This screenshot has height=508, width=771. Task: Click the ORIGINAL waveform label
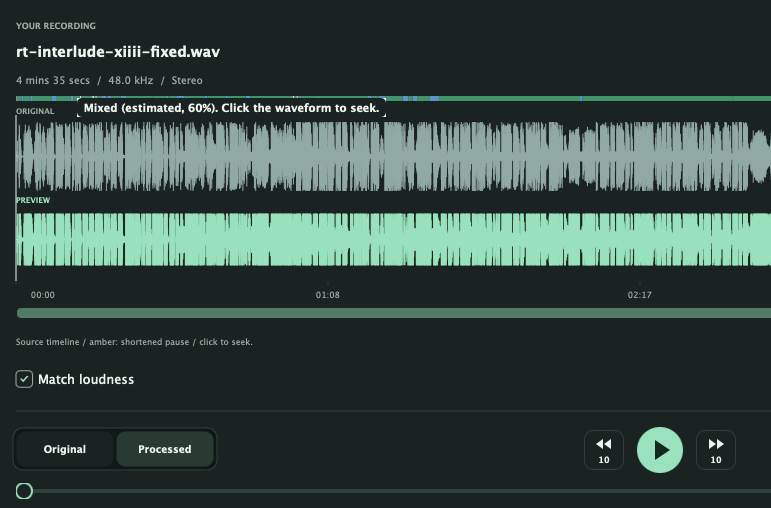click(x=35, y=111)
